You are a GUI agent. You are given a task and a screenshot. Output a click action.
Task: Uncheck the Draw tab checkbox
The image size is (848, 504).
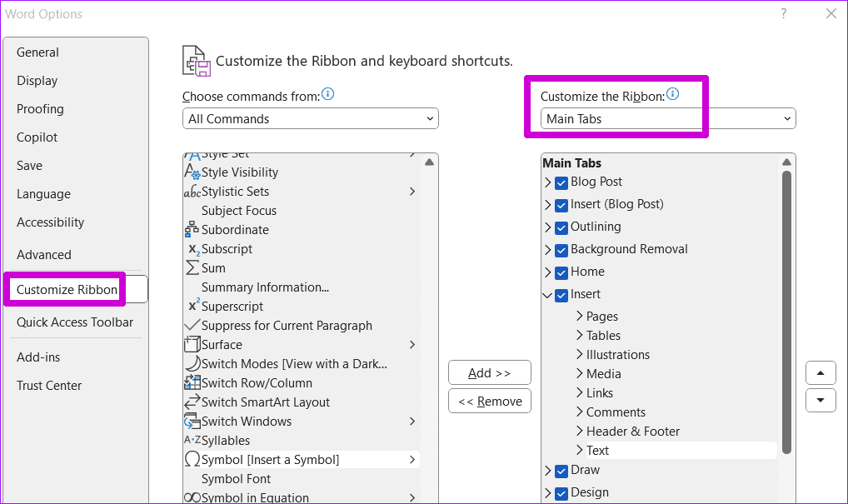coord(561,471)
